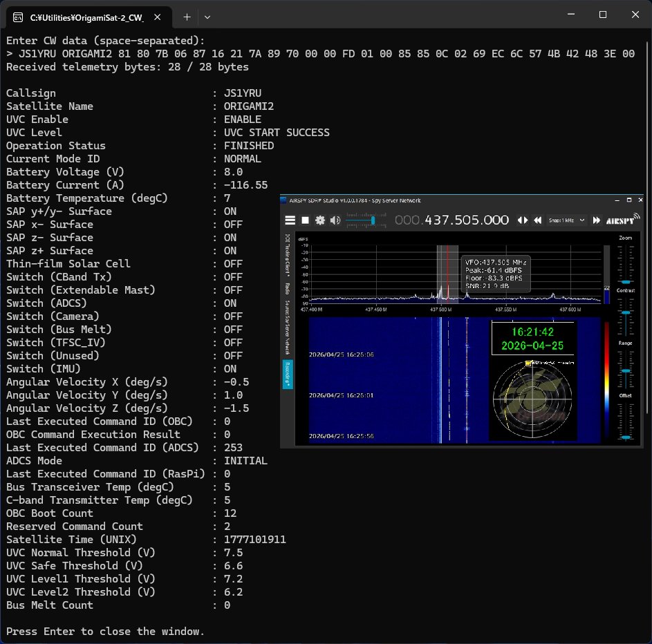
Task: Maximize the terminal window
Action: point(603,14)
